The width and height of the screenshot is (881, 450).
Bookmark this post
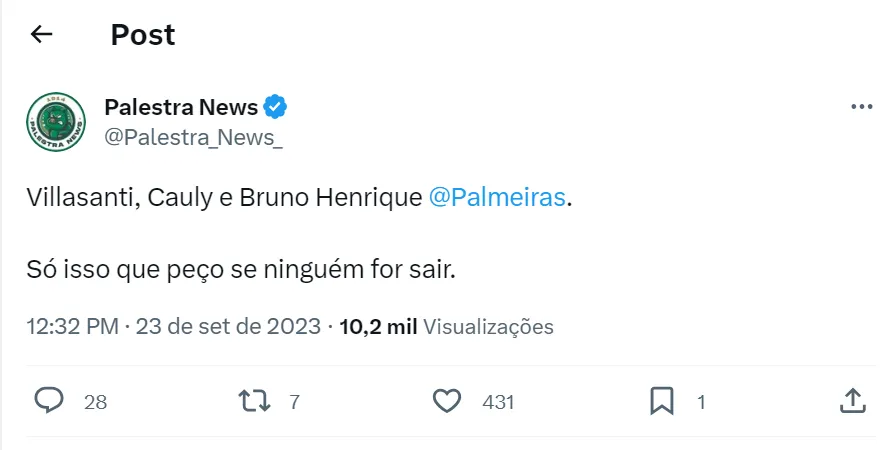pyautogui.click(x=661, y=401)
